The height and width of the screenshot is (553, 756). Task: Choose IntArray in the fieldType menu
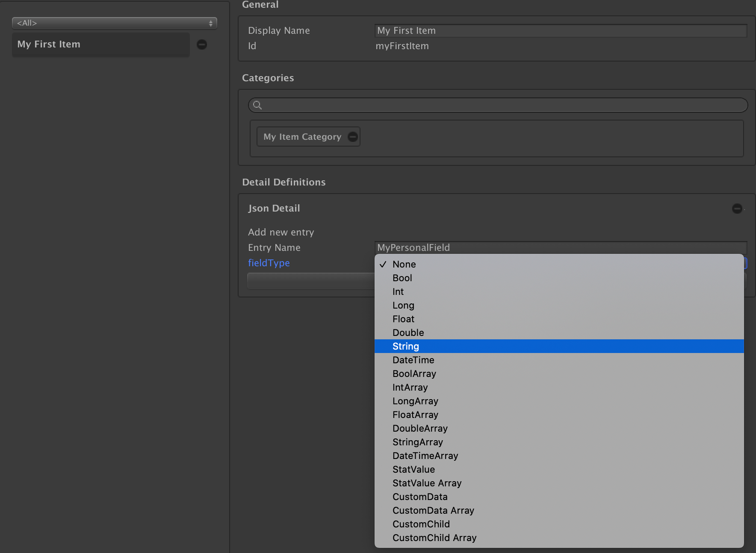point(559,387)
